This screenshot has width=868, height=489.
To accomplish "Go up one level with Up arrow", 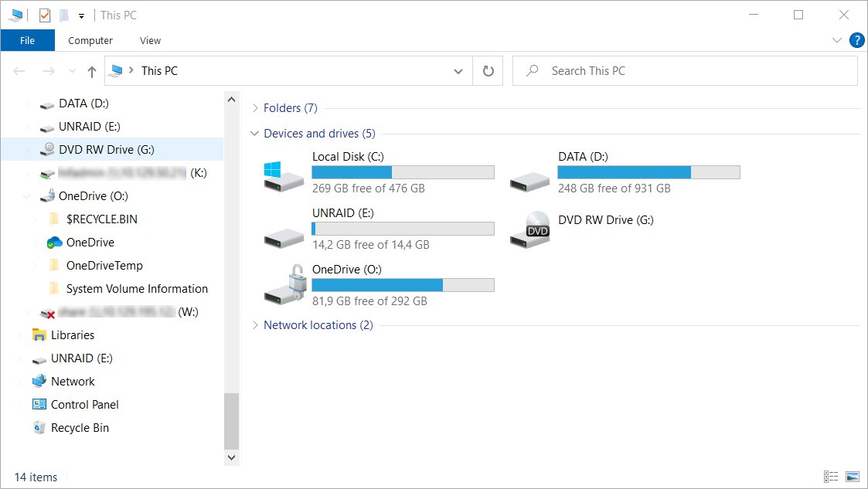I will click(x=92, y=71).
